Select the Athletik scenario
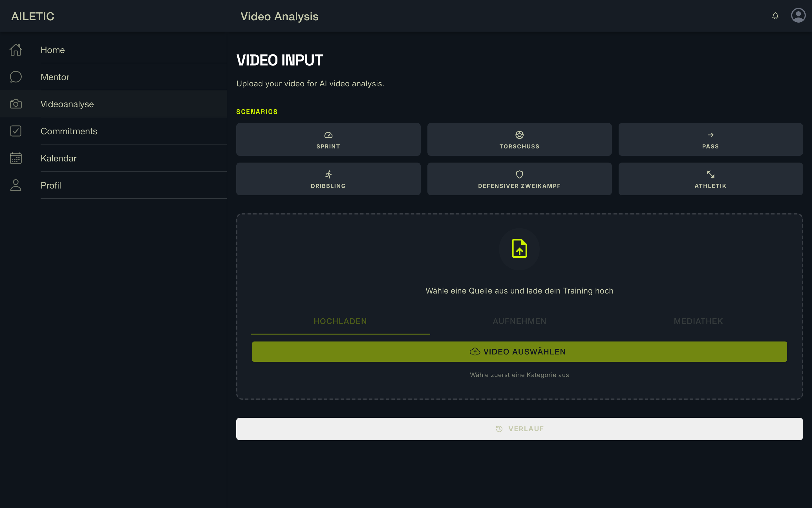Image resolution: width=812 pixels, height=508 pixels. point(711,179)
